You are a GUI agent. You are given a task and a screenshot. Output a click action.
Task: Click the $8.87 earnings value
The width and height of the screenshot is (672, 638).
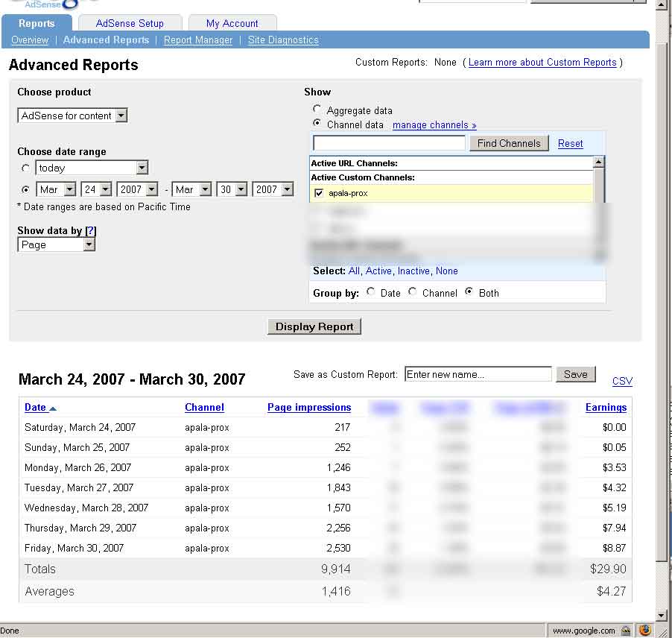pos(614,548)
